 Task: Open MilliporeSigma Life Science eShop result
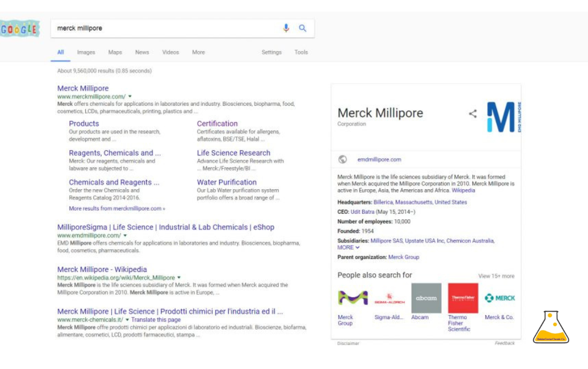point(166,227)
